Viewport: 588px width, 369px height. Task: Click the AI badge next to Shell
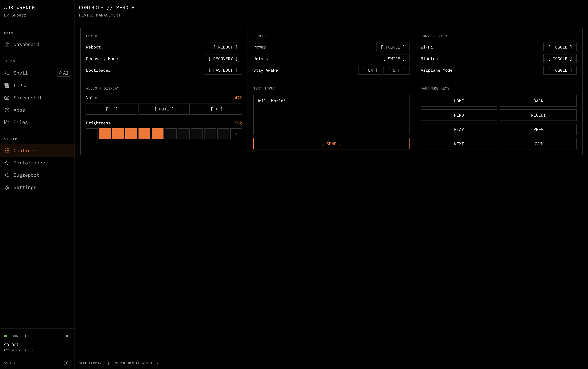[x=64, y=73]
